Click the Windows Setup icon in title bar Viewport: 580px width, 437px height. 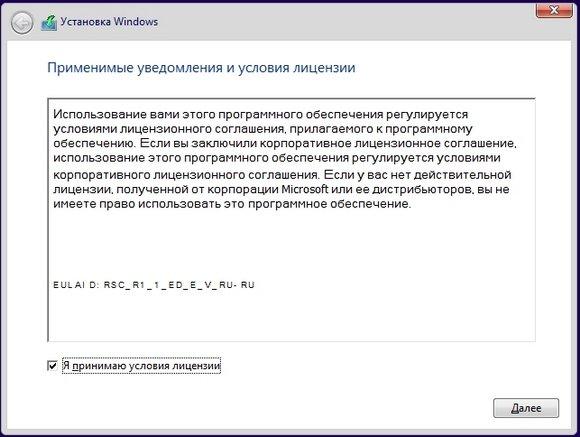click(49, 23)
